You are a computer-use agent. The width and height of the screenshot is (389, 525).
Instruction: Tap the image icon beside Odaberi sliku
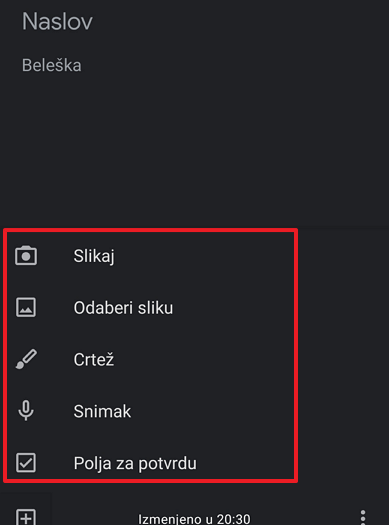coord(26,307)
